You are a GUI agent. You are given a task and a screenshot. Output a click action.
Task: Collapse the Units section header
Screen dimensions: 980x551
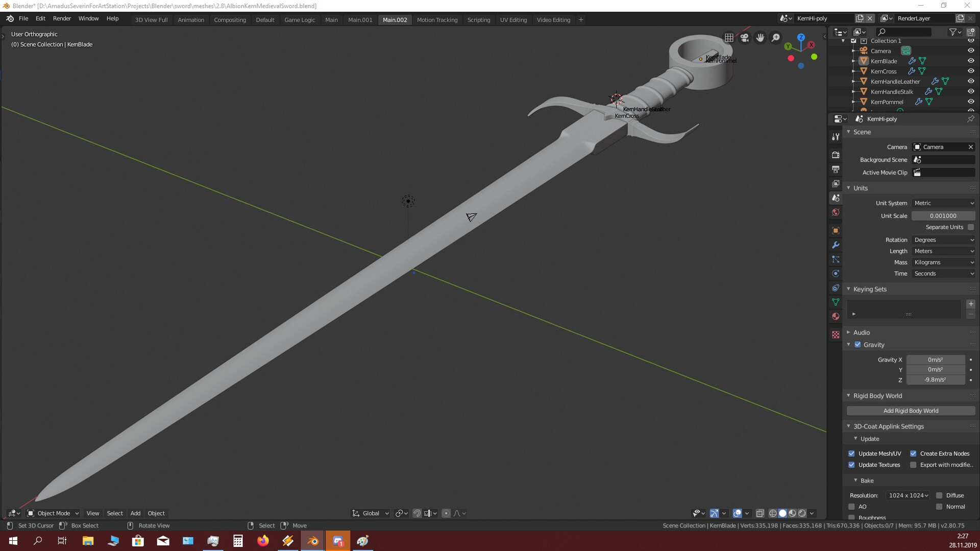point(860,188)
